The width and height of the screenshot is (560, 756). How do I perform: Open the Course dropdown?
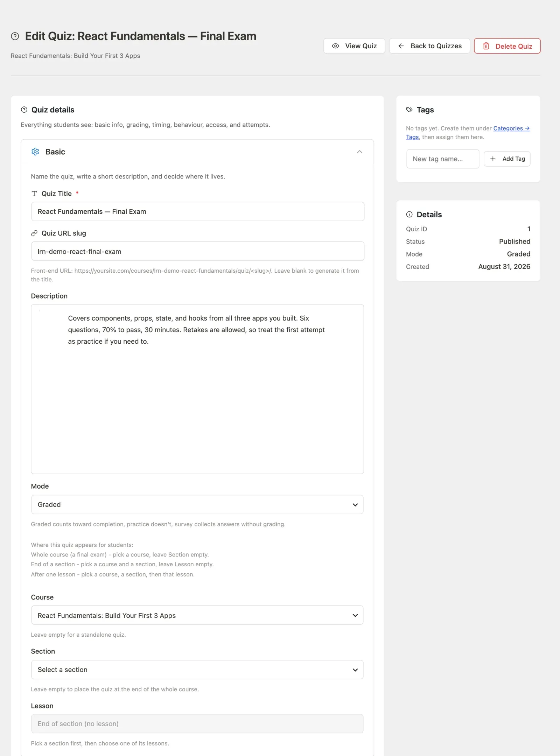point(197,615)
